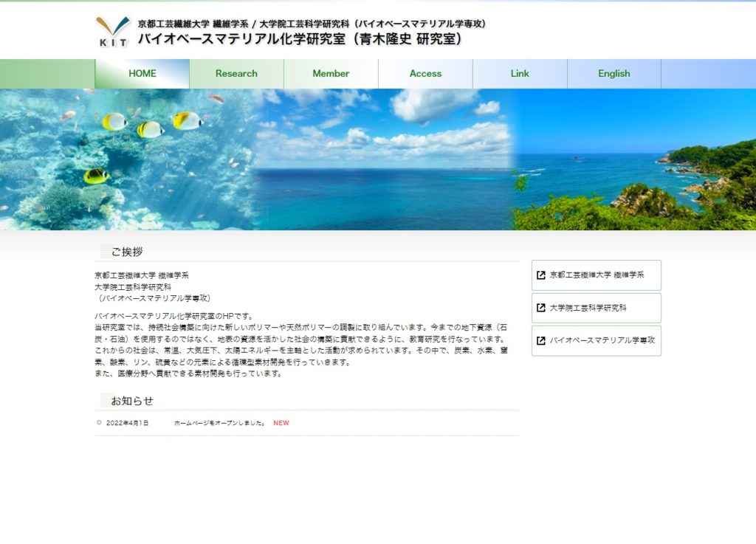Viewport: 756px width, 544px height.
Task: Select the ホームページをオープンしました news entry
Action: [x=219, y=423]
